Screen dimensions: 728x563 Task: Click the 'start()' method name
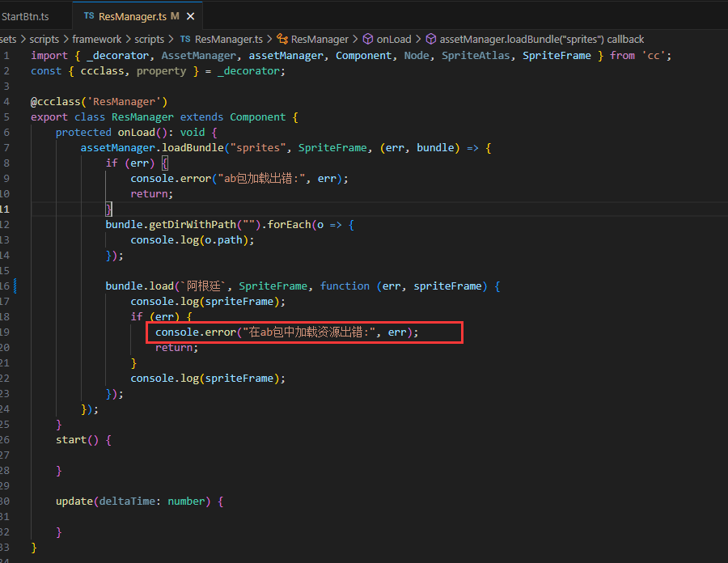(77, 439)
